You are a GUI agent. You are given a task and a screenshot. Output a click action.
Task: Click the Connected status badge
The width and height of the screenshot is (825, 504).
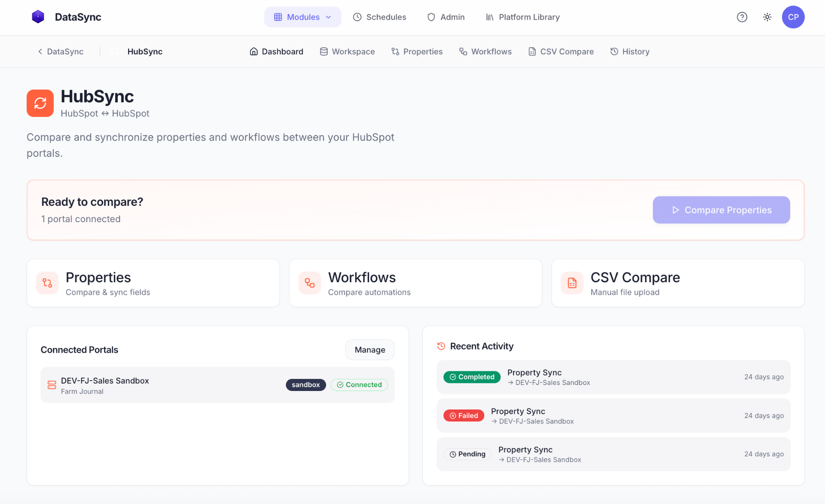point(359,385)
